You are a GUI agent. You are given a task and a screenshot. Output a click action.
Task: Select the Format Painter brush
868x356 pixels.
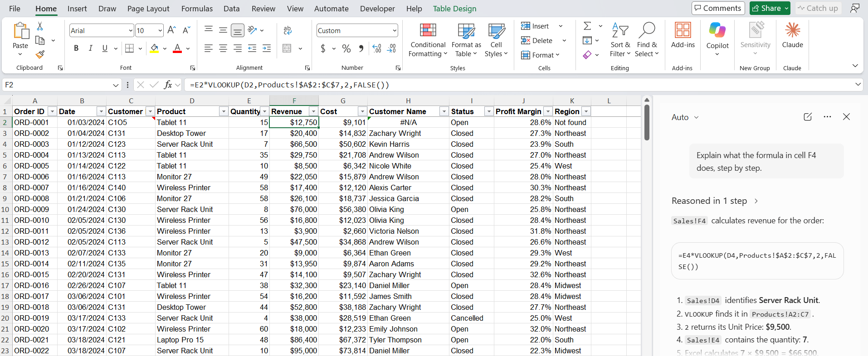tap(40, 54)
